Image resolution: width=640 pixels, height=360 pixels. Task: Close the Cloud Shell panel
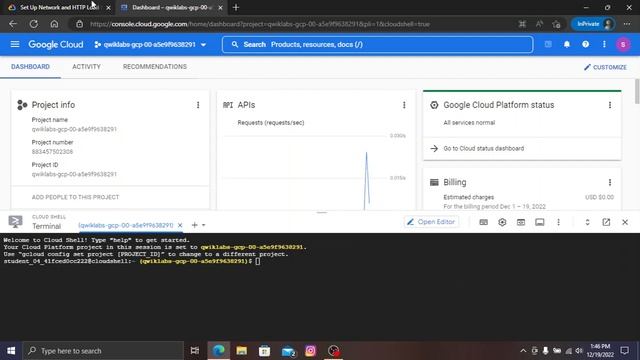point(625,222)
